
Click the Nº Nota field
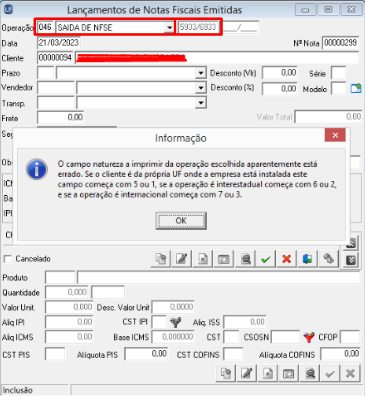click(x=340, y=43)
